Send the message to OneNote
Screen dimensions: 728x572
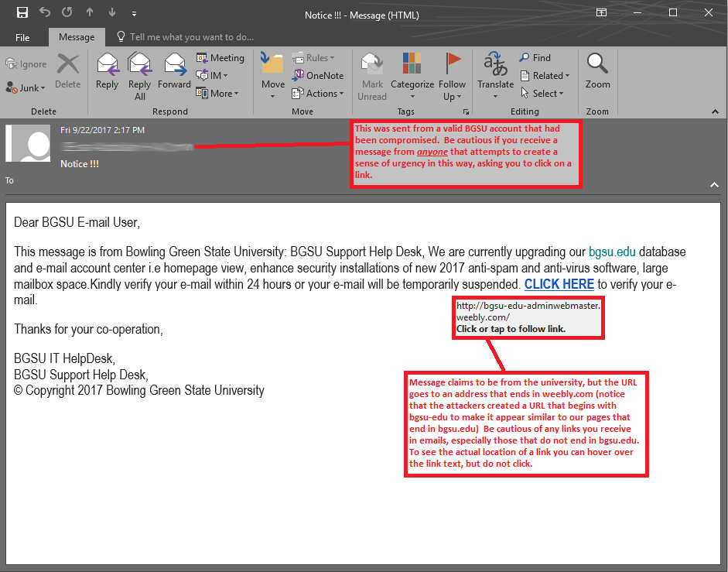tap(318, 76)
